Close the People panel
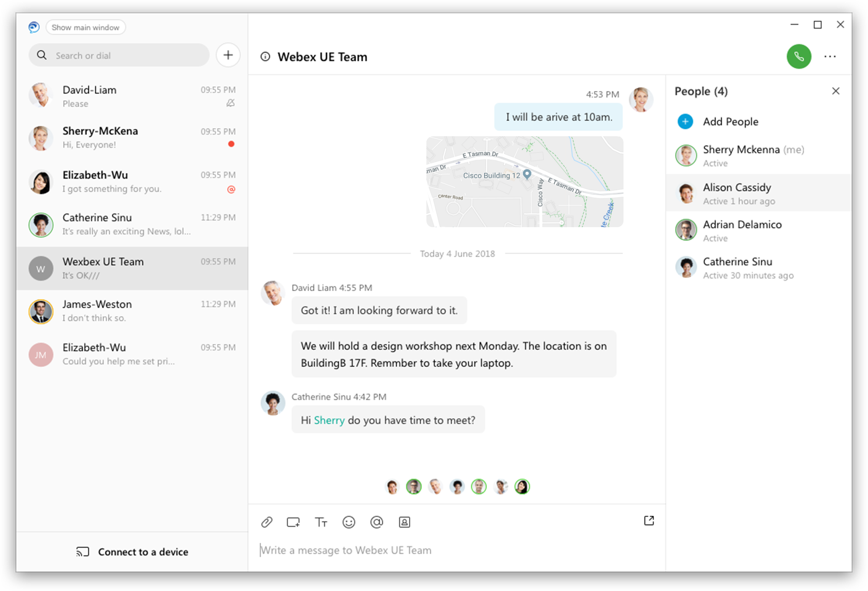 (836, 91)
